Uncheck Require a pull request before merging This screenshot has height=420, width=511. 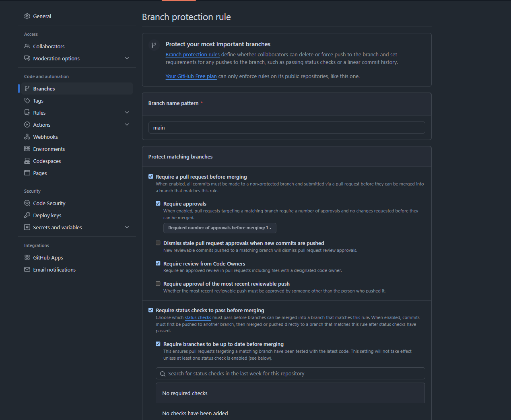click(x=151, y=177)
